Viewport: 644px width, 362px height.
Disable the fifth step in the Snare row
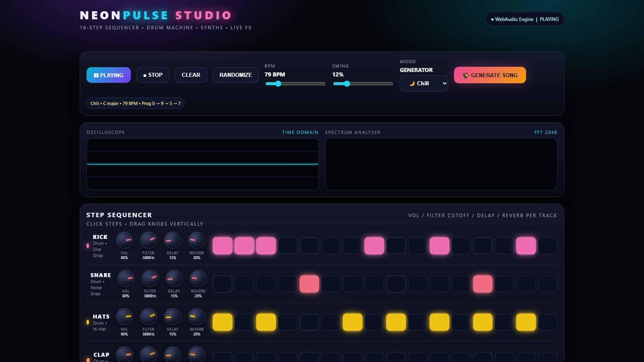309,284
